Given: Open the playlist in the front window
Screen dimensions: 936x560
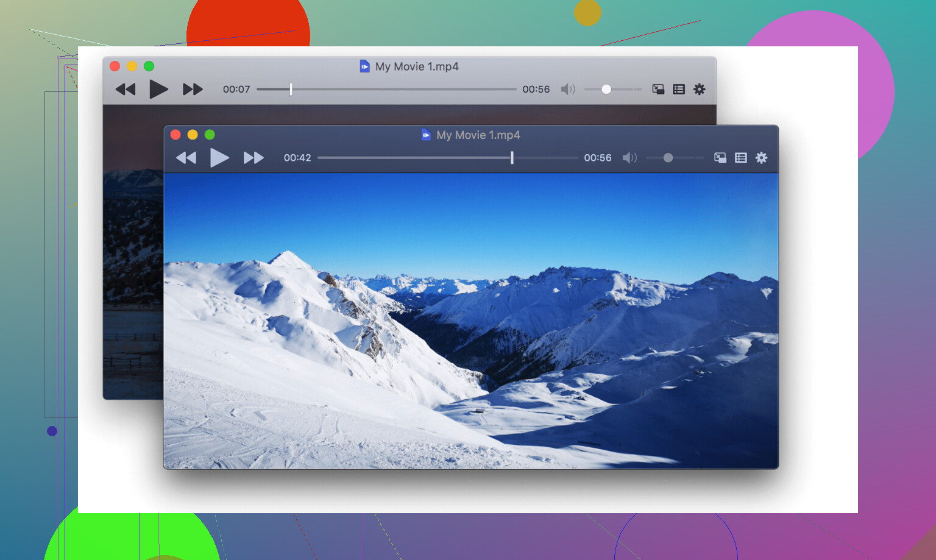Looking at the screenshot, I should [741, 158].
